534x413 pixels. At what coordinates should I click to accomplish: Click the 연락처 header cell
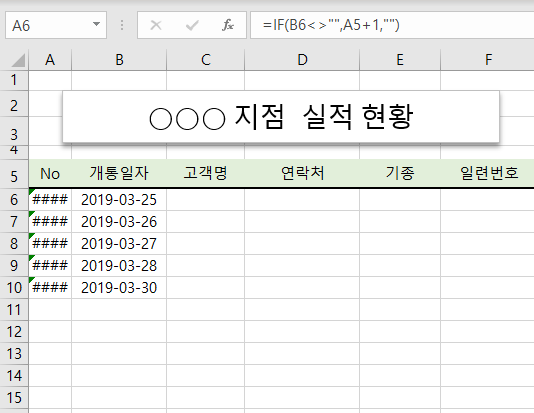click(302, 173)
